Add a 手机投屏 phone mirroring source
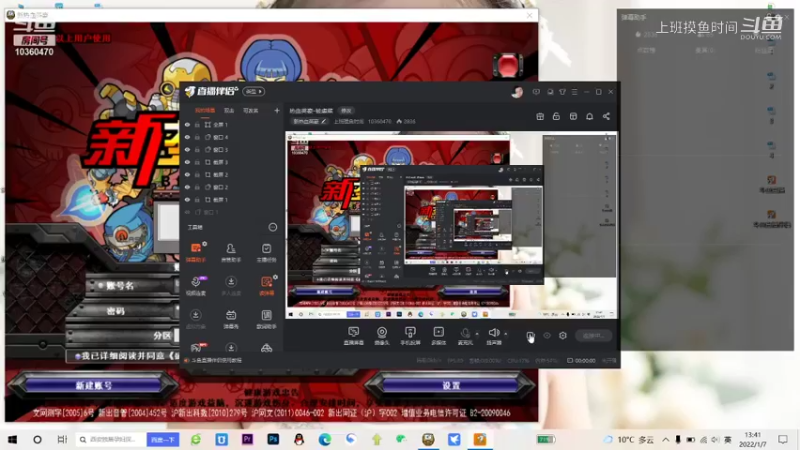800x450 pixels. tap(410, 336)
